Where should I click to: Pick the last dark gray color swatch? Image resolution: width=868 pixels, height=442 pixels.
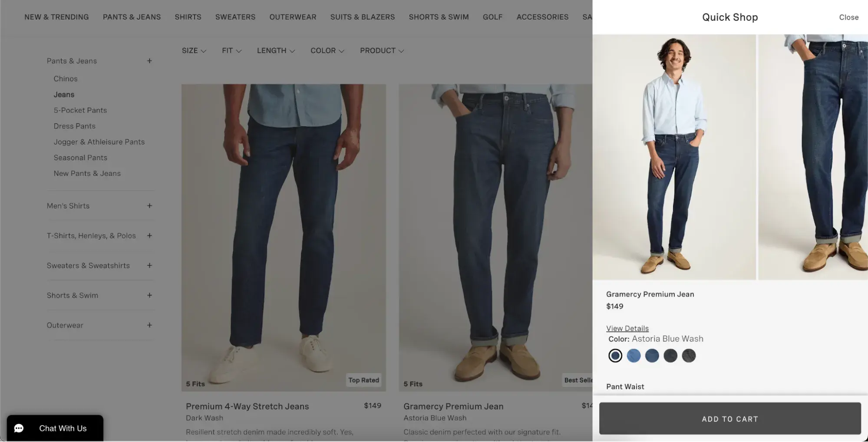689,356
